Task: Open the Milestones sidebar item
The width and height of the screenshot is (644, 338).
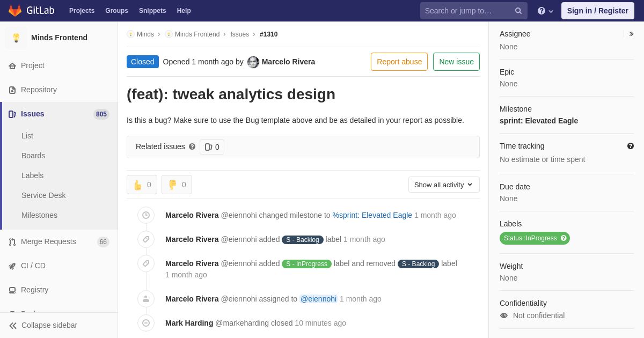Action: pyautogui.click(x=39, y=215)
